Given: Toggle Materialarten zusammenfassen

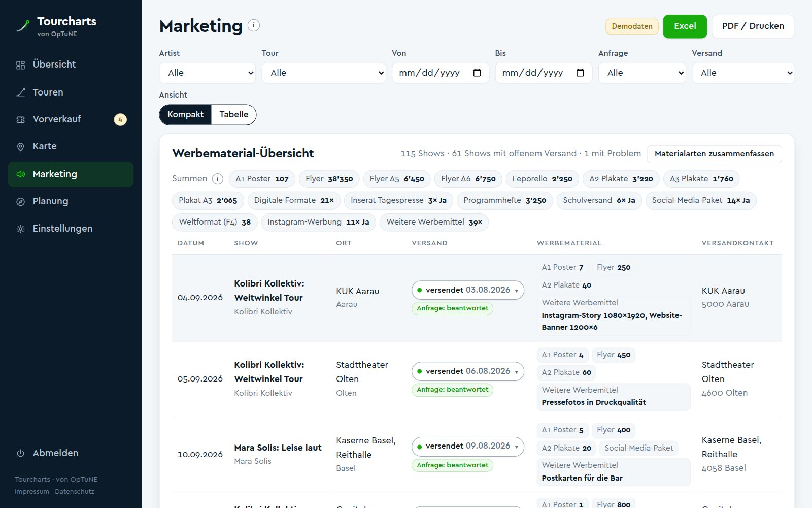Looking at the screenshot, I should point(714,154).
